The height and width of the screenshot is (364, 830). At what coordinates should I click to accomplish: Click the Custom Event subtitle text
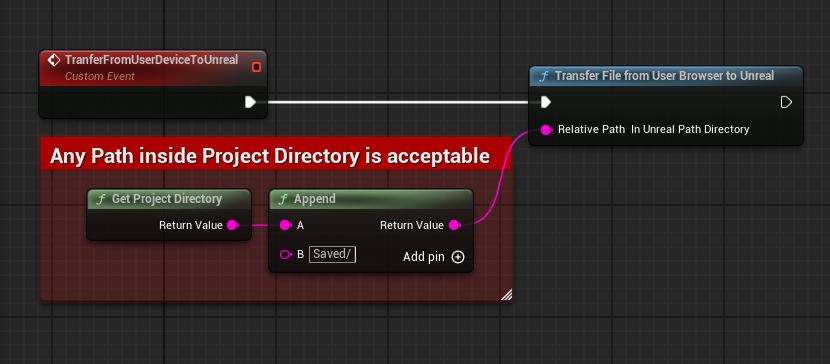click(x=100, y=77)
